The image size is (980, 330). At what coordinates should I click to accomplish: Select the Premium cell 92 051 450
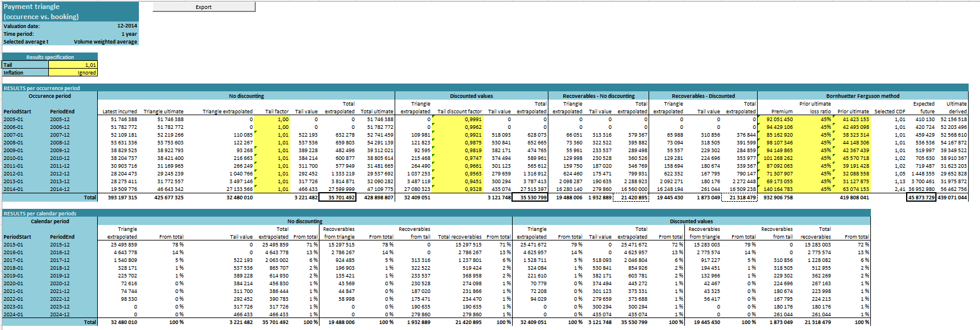[779, 119]
